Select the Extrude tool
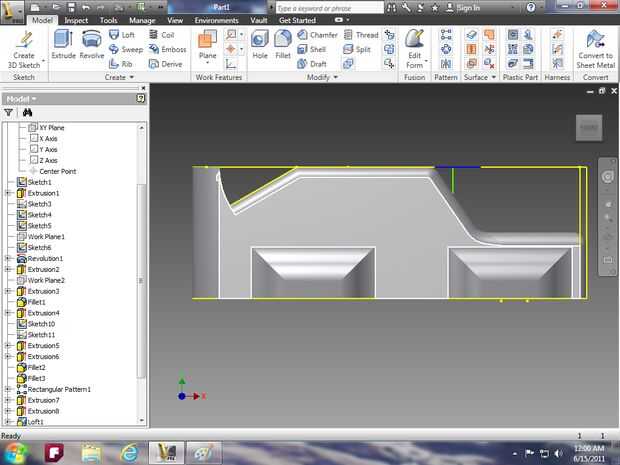Image resolution: width=620 pixels, height=465 pixels. coord(63,45)
